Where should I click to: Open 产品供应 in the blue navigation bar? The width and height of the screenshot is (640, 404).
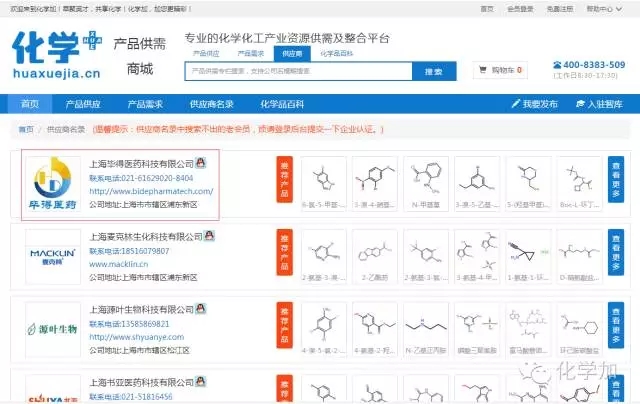pyautogui.click(x=84, y=104)
